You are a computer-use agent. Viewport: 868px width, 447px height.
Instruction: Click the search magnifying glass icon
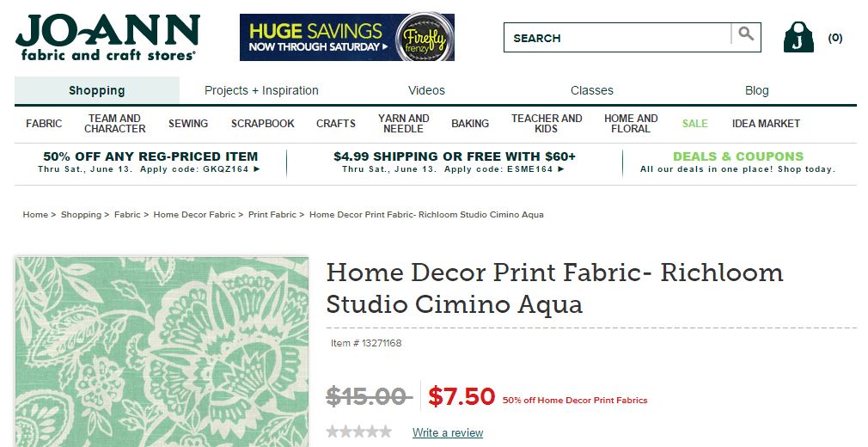point(746,34)
